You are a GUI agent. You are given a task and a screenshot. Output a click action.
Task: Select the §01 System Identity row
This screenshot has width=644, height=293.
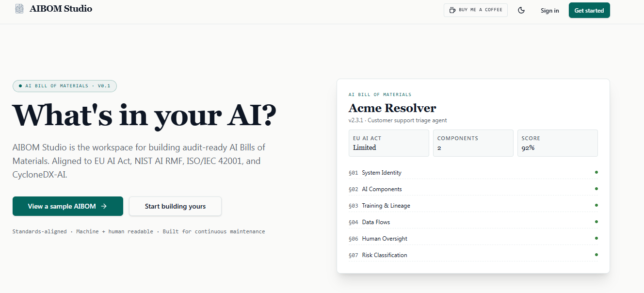pyautogui.click(x=473, y=173)
